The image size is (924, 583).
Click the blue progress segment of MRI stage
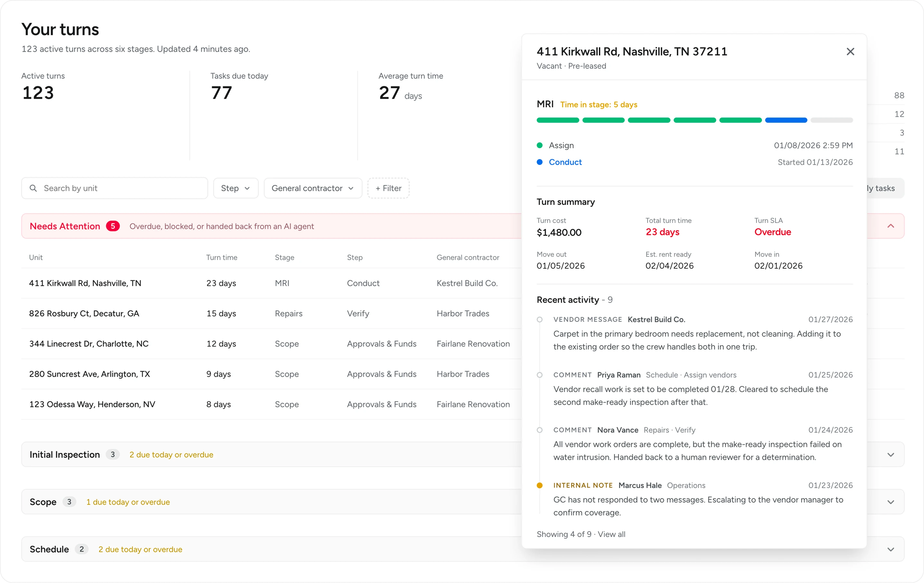(x=786, y=120)
